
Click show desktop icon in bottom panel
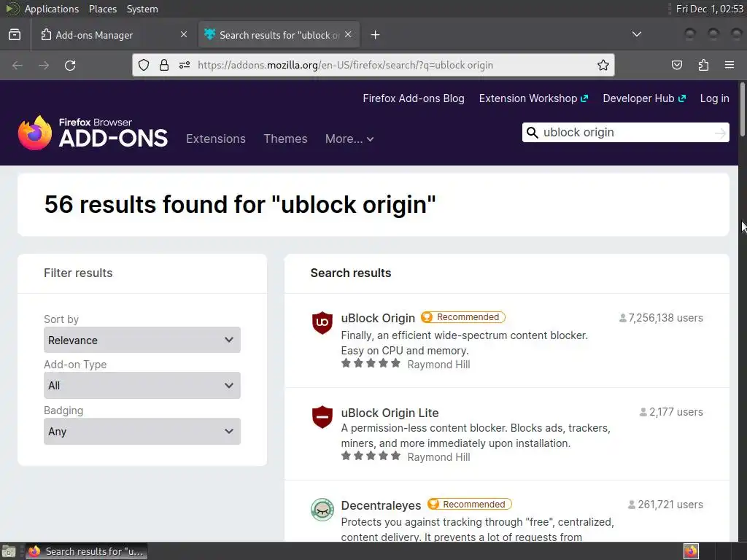[9, 551]
